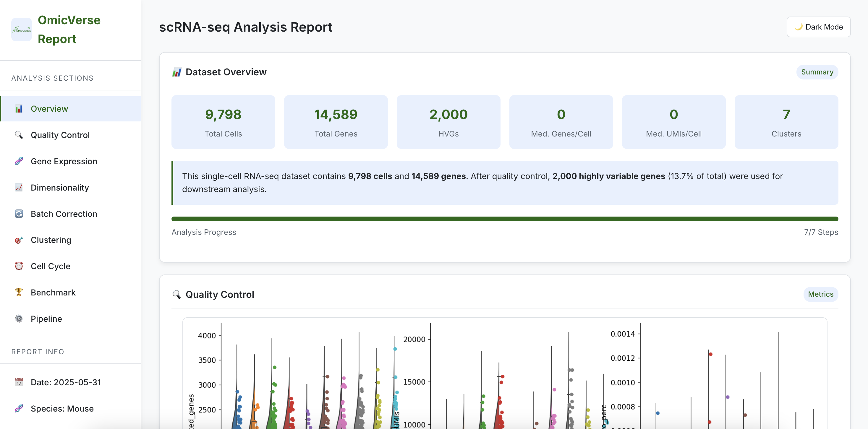
Task: Navigate to the Pipeline section
Action: (46, 318)
